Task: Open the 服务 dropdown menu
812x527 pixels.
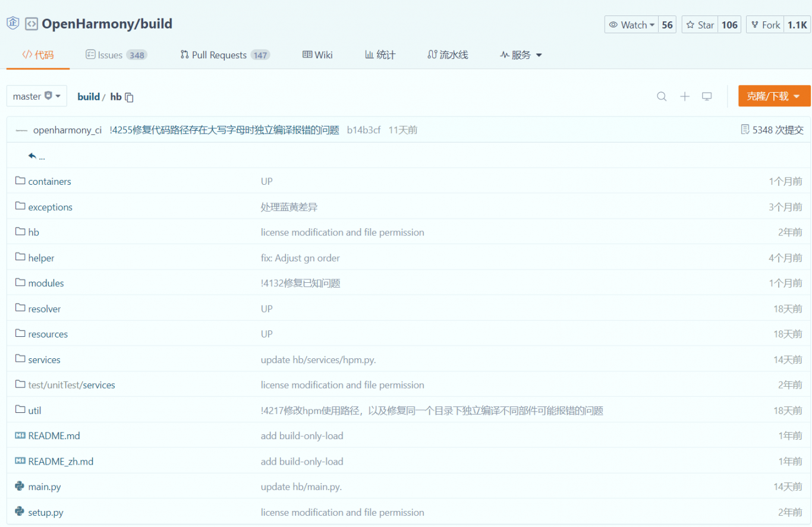Action: (521, 55)
